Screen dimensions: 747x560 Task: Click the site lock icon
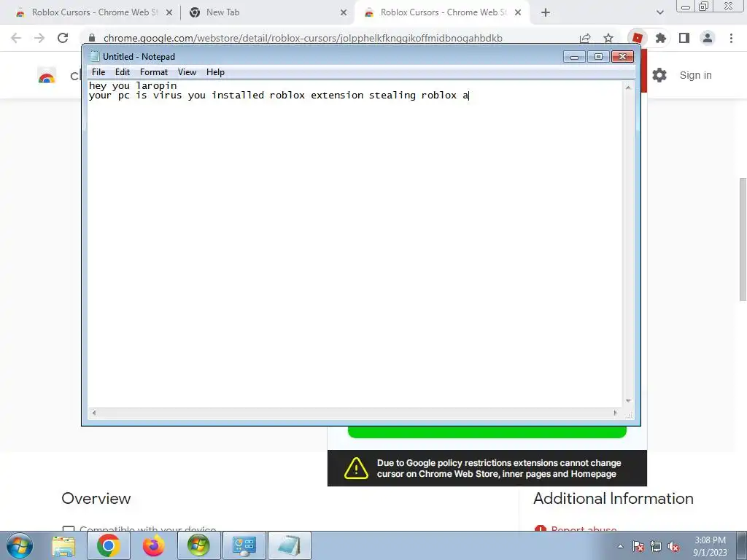pos(92,38)
